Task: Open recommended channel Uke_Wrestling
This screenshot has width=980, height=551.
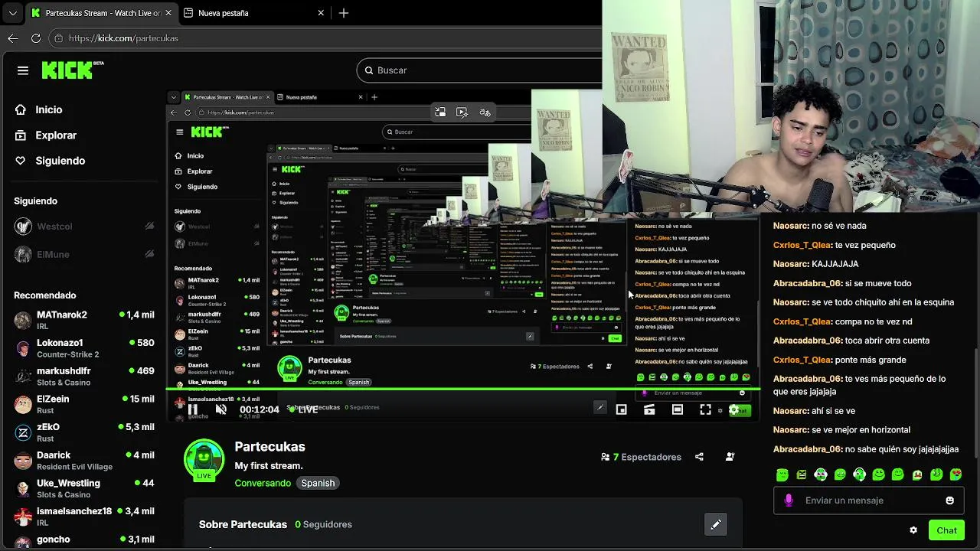Action: point(84,488)
